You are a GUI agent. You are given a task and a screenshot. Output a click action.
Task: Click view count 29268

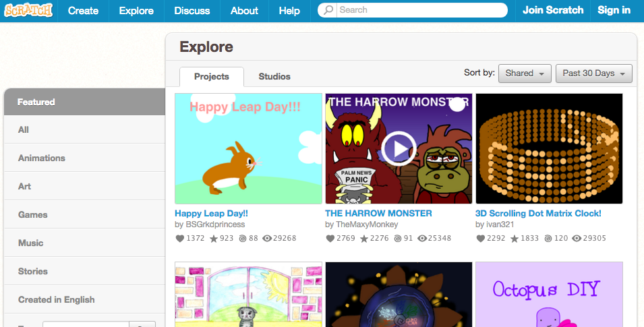tap(285, 238)
